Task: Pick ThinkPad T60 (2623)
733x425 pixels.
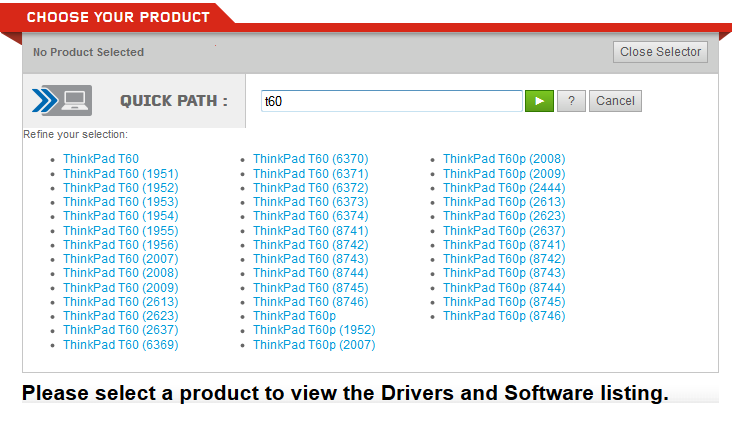Action: click(x=121, y=316)
